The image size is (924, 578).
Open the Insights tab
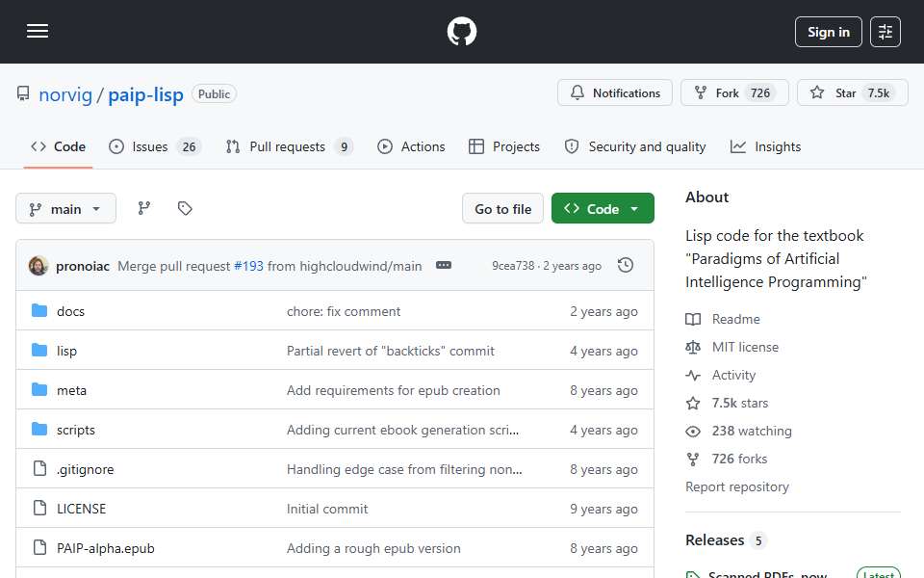(x=765, y=146)
